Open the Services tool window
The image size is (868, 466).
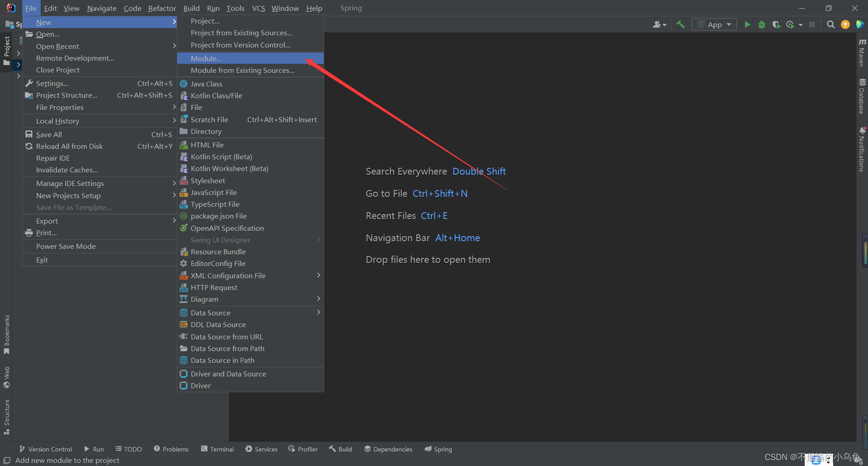coord(261,449)
